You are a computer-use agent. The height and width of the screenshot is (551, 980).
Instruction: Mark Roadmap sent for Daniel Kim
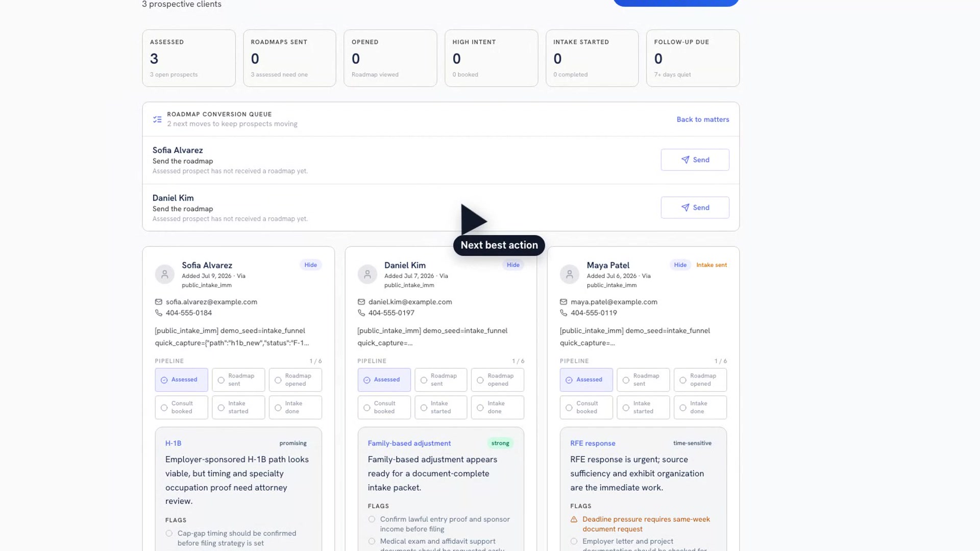tap(440, 380)
